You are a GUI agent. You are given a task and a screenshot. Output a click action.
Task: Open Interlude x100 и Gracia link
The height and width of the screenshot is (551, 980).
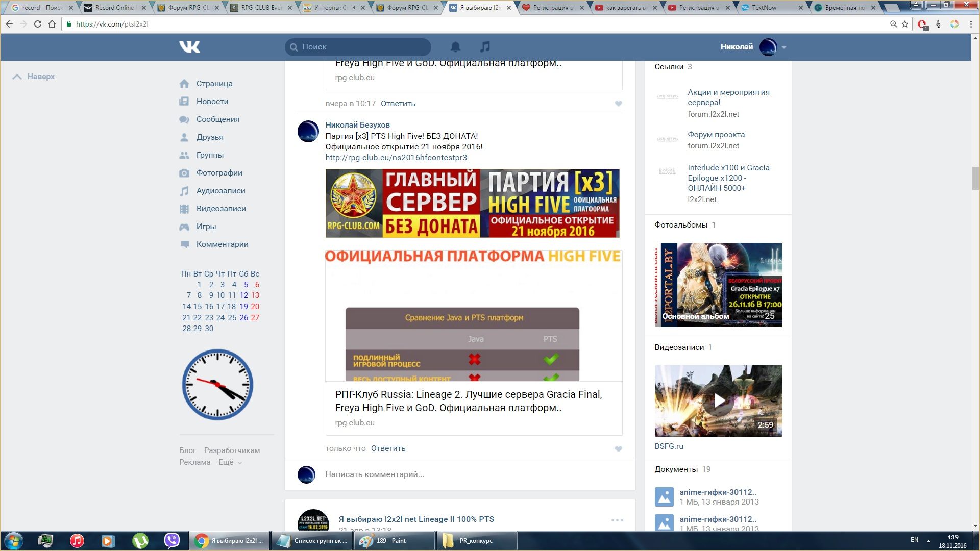pyautogui.click(x=728, y=178)
